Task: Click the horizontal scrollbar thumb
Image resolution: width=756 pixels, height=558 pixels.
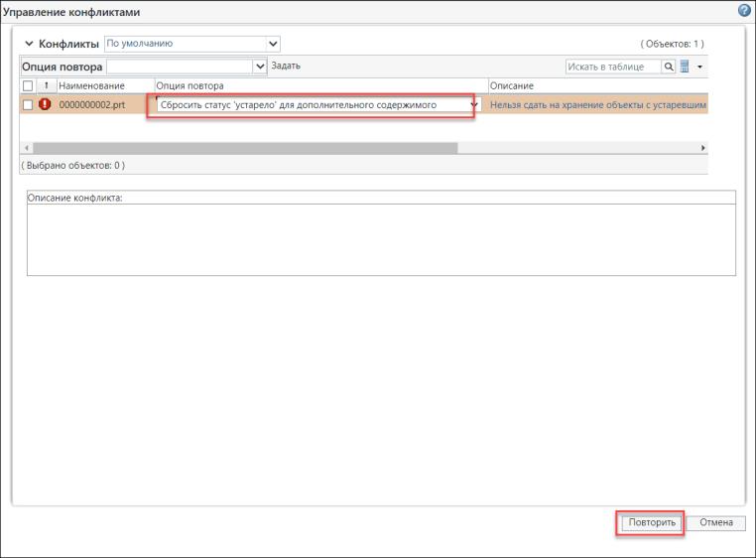Action: pyautogui.click(x=245, y=148)
